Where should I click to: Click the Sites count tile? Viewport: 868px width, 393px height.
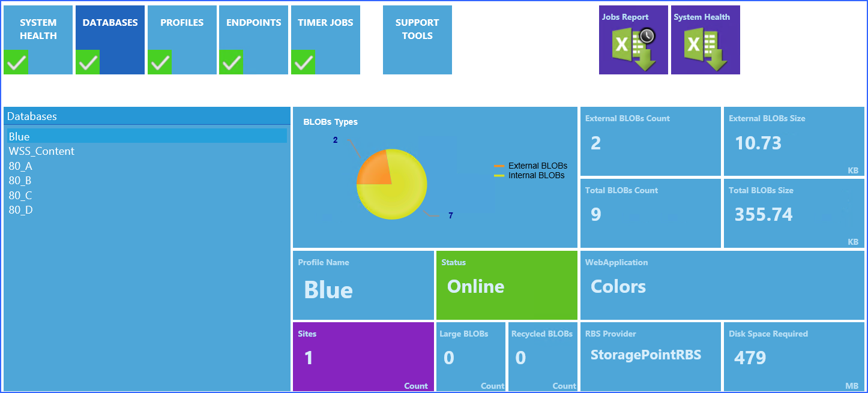coord(363,357)
